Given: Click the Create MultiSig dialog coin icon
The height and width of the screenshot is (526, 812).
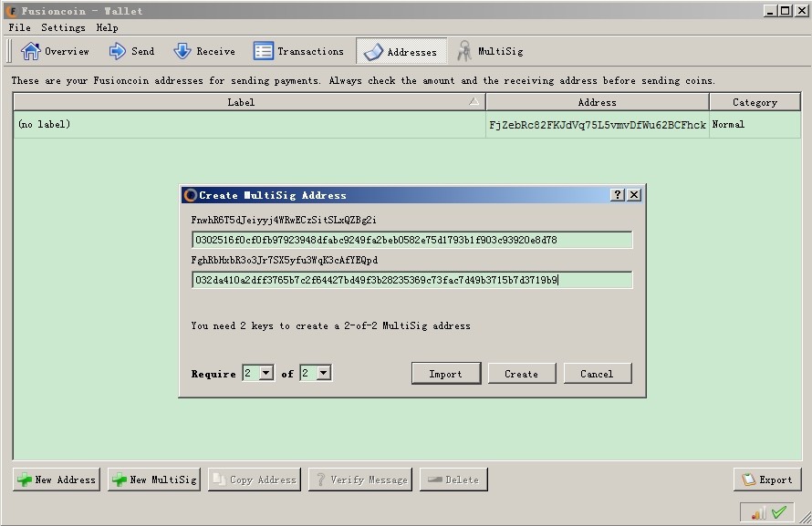Looking at the screenshot, I should click(190, 195).
